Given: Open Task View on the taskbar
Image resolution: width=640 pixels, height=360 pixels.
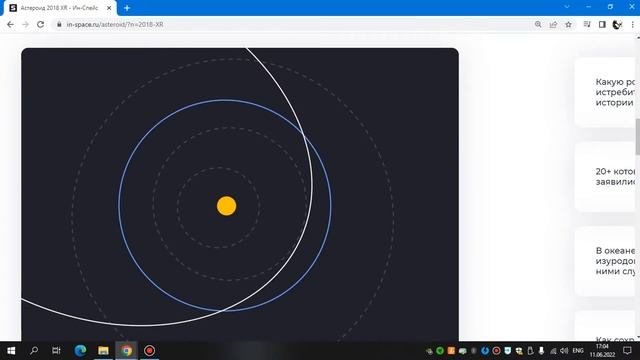Looking at the screenshot, I should tap(56, 351).
